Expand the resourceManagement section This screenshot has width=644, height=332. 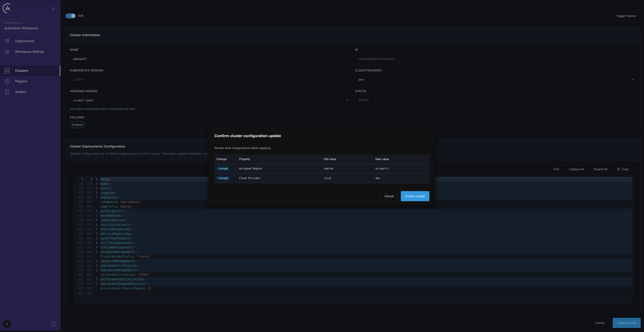[97, 261]
